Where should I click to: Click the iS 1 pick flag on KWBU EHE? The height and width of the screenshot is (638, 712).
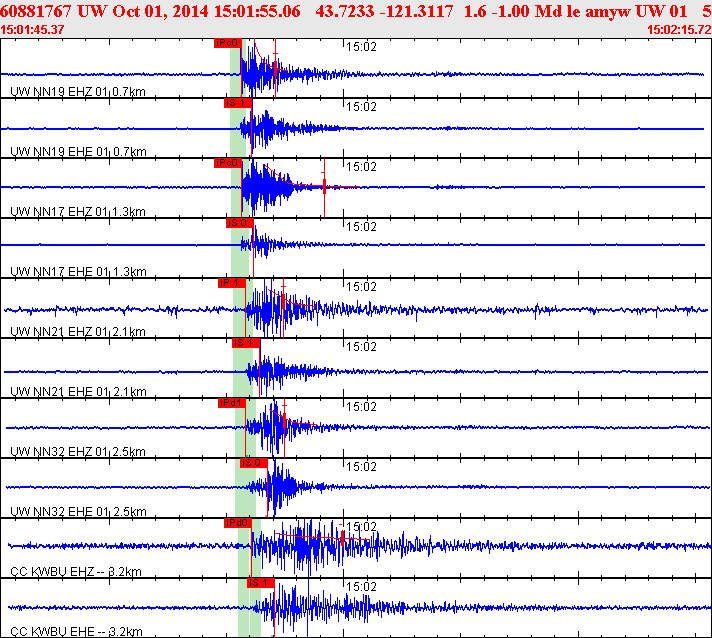coord(261,583)
